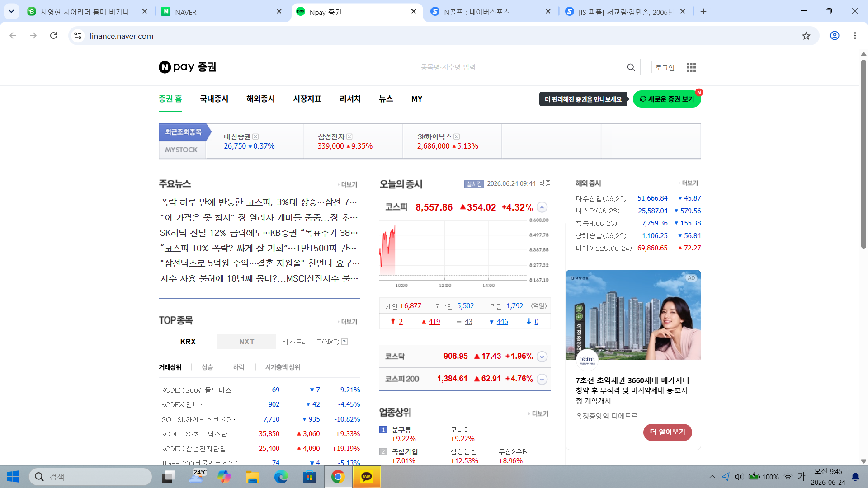Open Windows Start menu
This screenshot has width=868, height=488.
pos(14,477)
